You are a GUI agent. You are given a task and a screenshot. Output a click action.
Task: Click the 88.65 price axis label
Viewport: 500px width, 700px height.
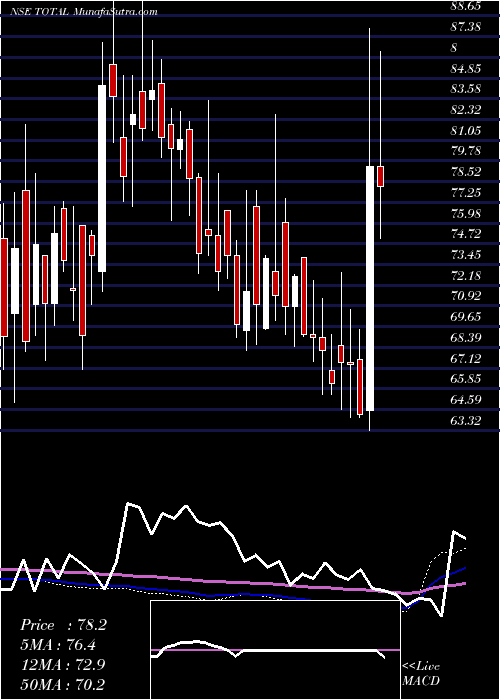click(466, 6)
